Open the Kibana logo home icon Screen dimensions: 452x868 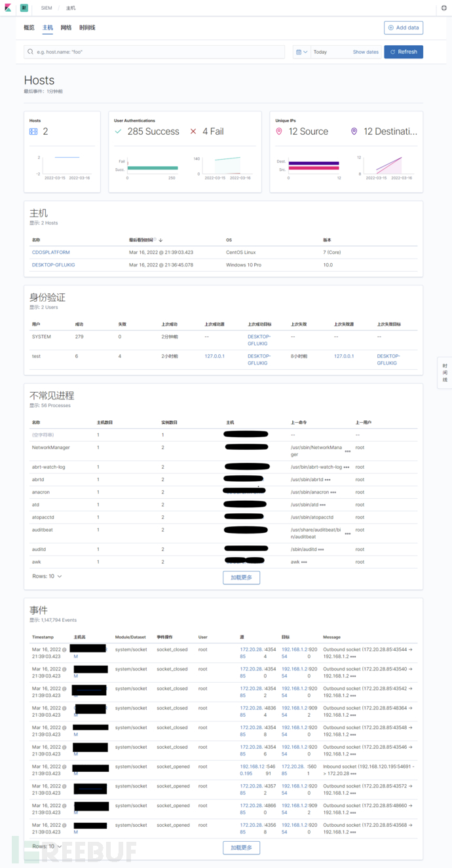(x=7, y=8)
